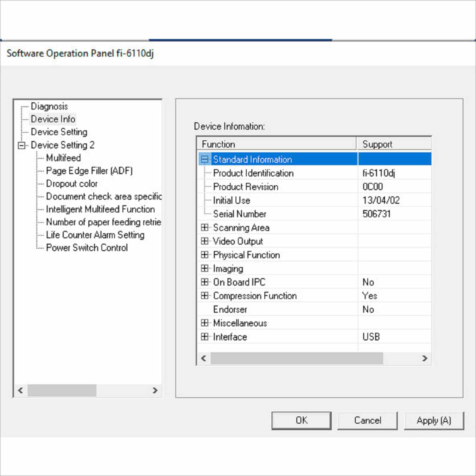Click the Physical Function row label
Image resolution: width=476 pixels, height=476 pixels.
[246, 255]
